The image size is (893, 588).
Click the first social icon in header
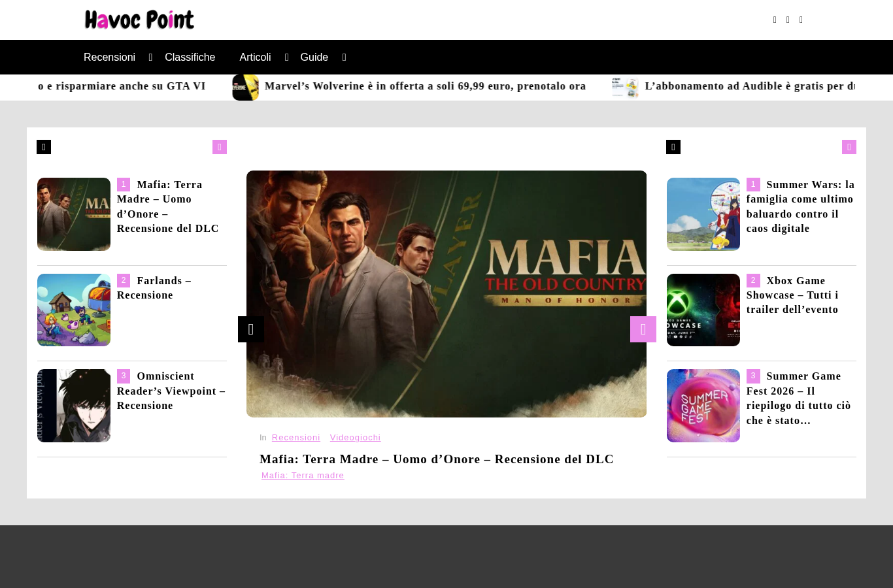(775, 20)
